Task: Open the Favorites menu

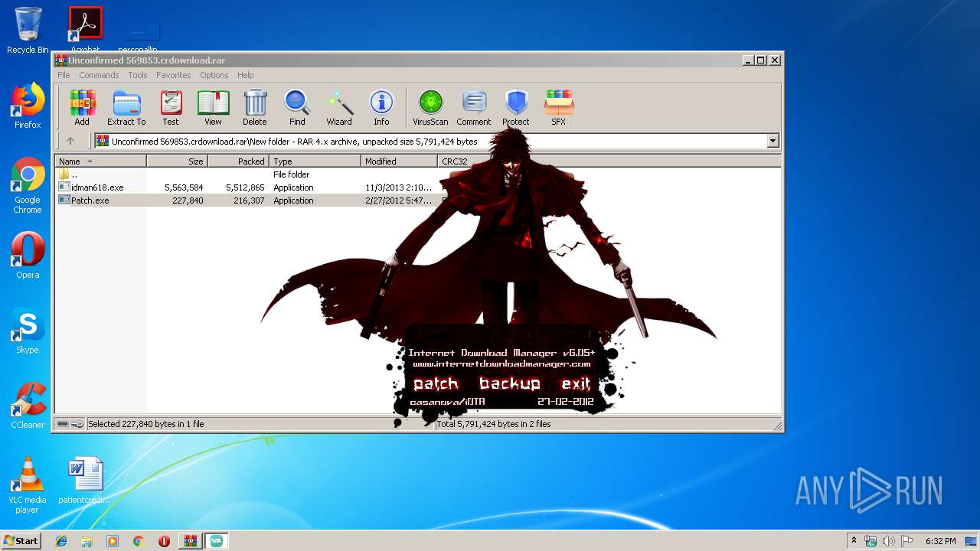Action: (x=174, y=75)
